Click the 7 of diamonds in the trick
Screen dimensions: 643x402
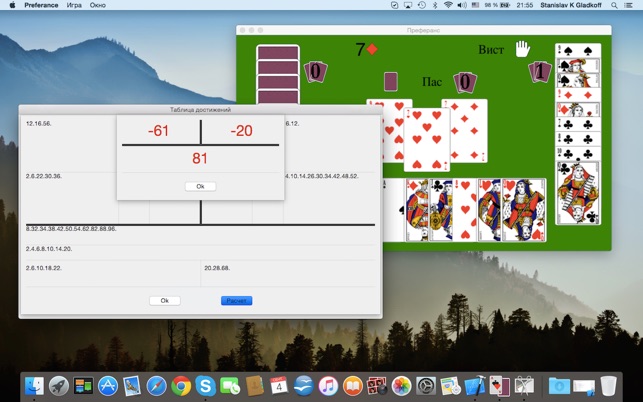point(469,130)
